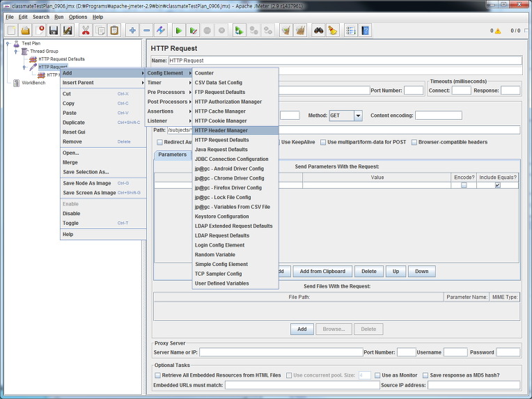Click the Reset Search broom icon
This screenshot has height=399, width=532.
[x=333, y=31]
